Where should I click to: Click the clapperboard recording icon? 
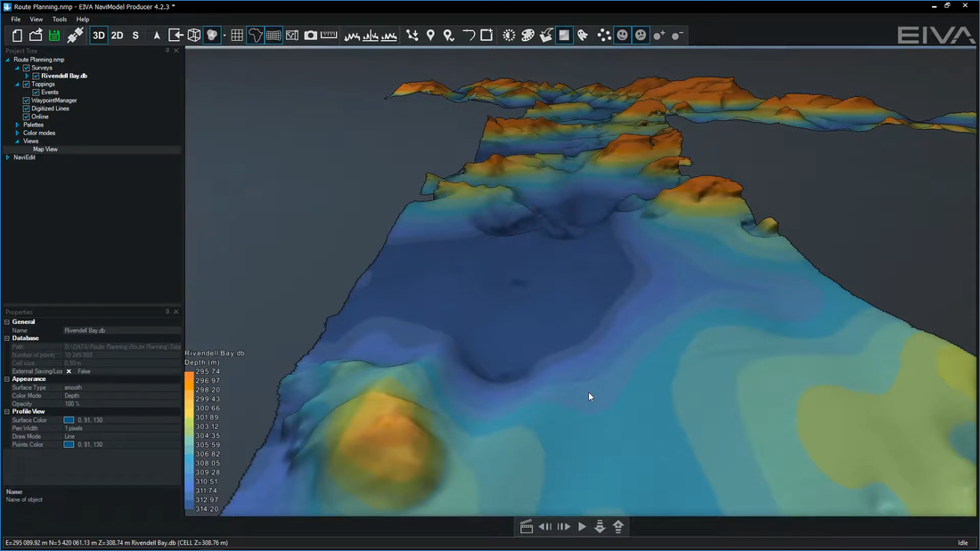pyautogui.click(x=527, y=527)
